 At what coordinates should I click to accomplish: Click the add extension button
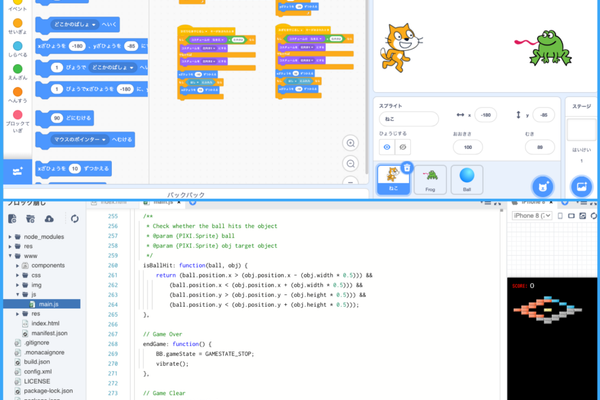point(18,171)
